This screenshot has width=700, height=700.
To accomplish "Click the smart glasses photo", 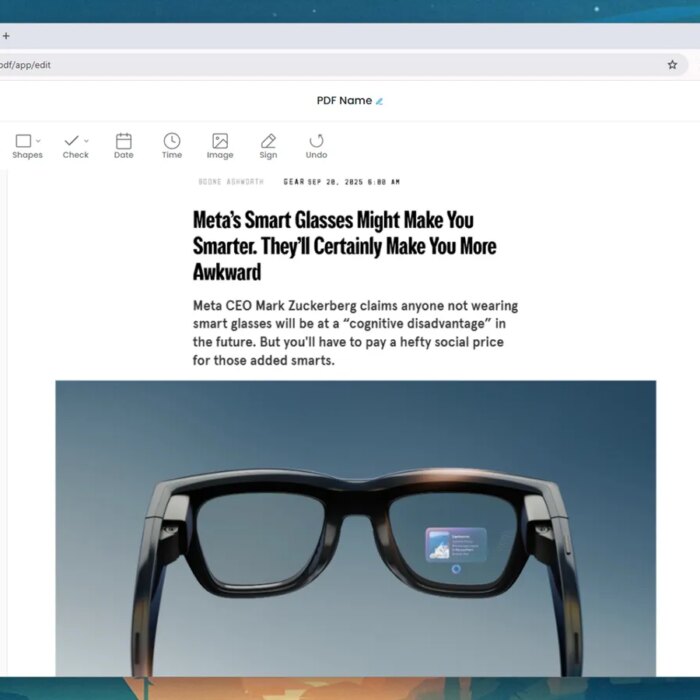I will [356, 528].
